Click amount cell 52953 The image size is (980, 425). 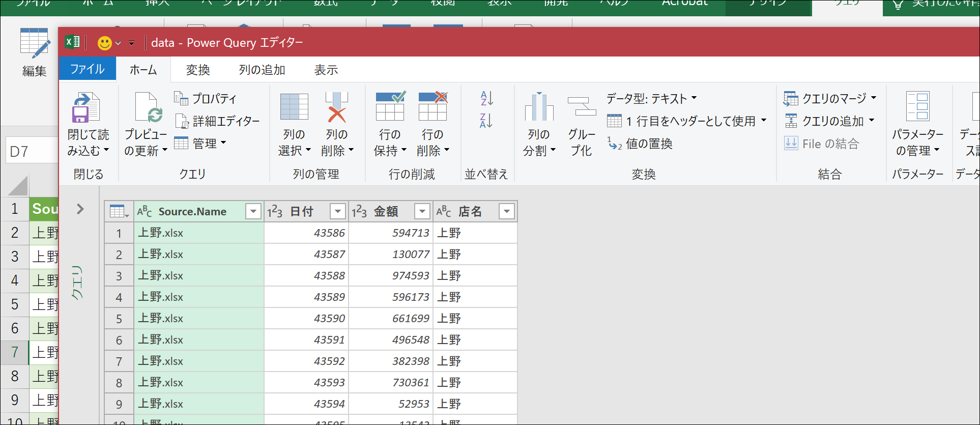(391, 404)
